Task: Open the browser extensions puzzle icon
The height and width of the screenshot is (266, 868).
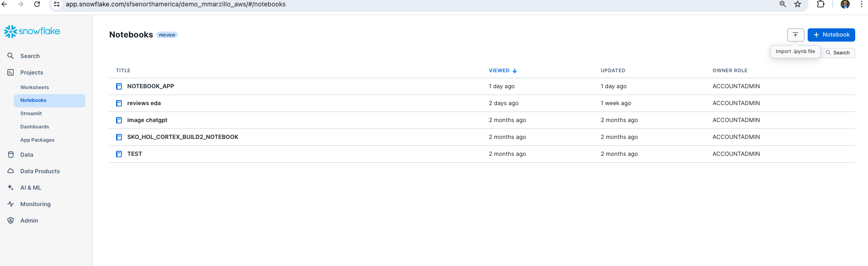Action: click(820, 4)
